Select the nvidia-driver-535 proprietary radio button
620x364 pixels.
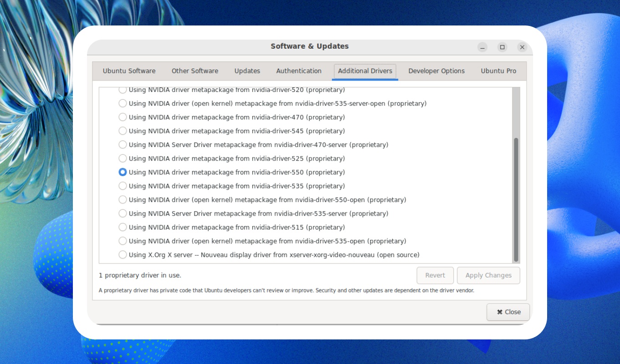(123, 186)
